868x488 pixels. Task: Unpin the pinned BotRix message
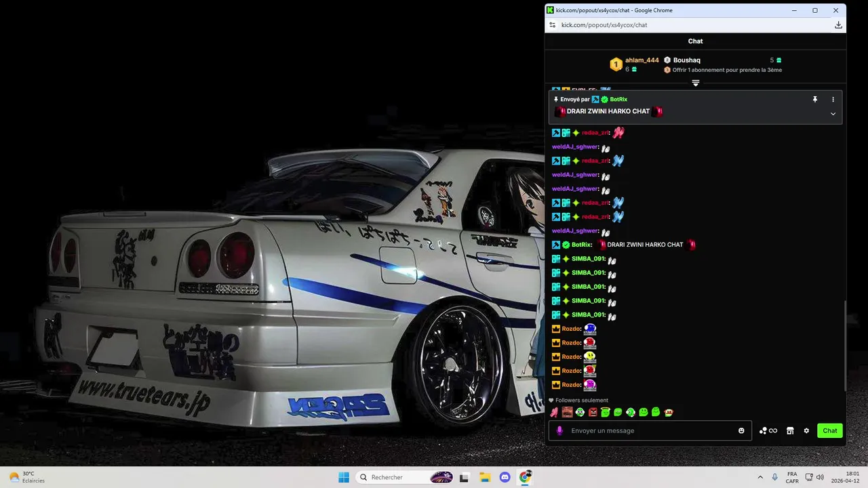pyautogui.click(x=815, y=99)
